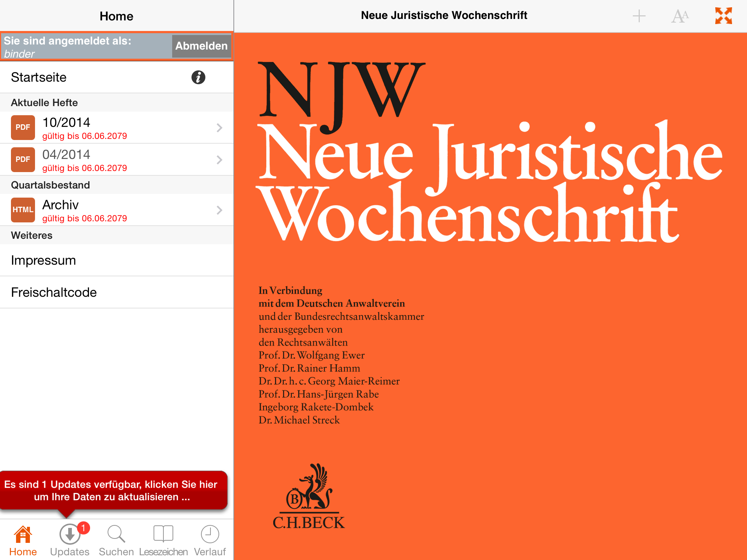Click validity date under 04/2014
The height and width of the screenshot is (560, 747).
pos(85,168)
